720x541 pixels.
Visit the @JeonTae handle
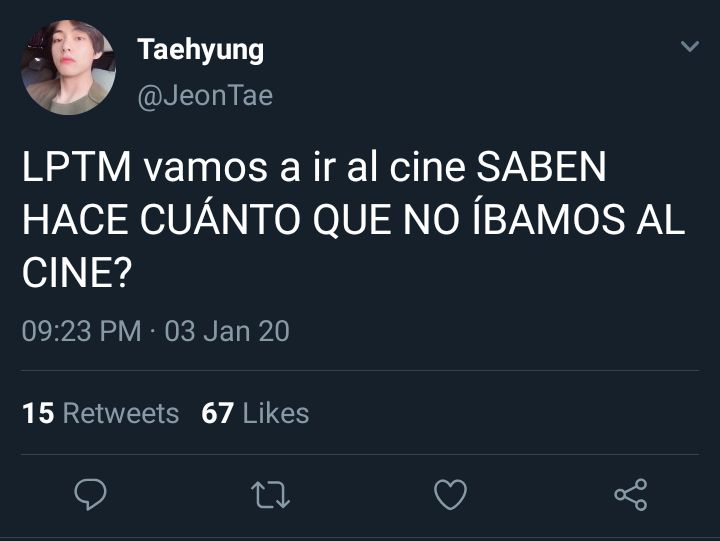205,96
